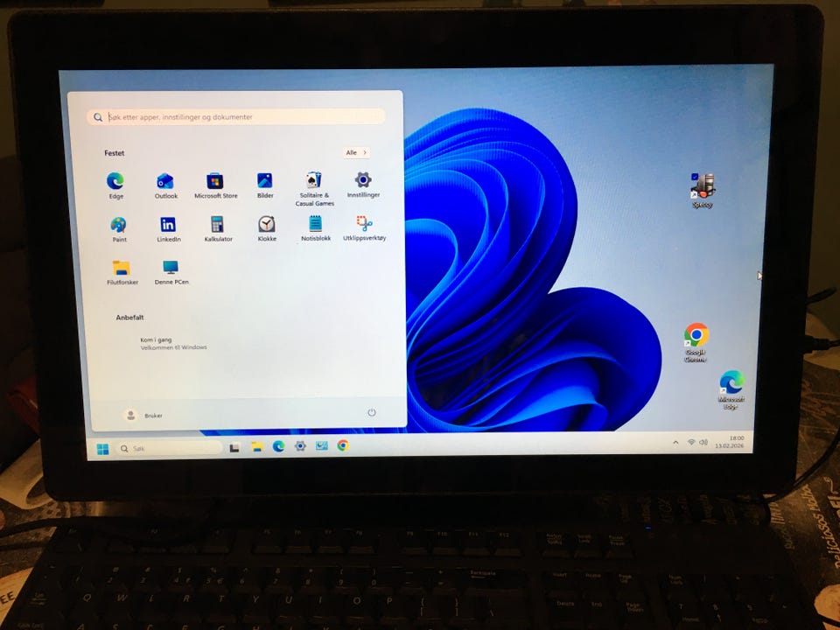Launch Outlook from Start menu

[165, 185]
